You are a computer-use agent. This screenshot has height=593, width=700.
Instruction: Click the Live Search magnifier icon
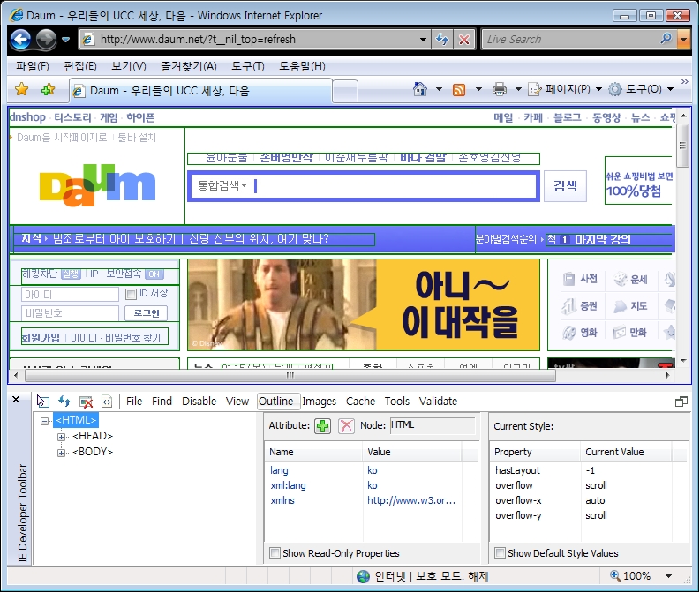tap(666, 39)
